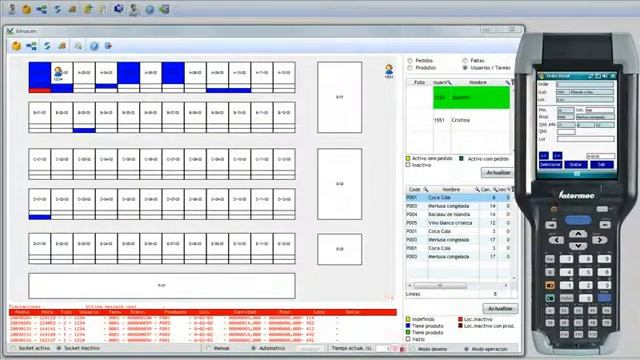Screen dimensions: 640x360
Task: Click the green exit arrow icon in main toolbar
Action: point(164,9)
